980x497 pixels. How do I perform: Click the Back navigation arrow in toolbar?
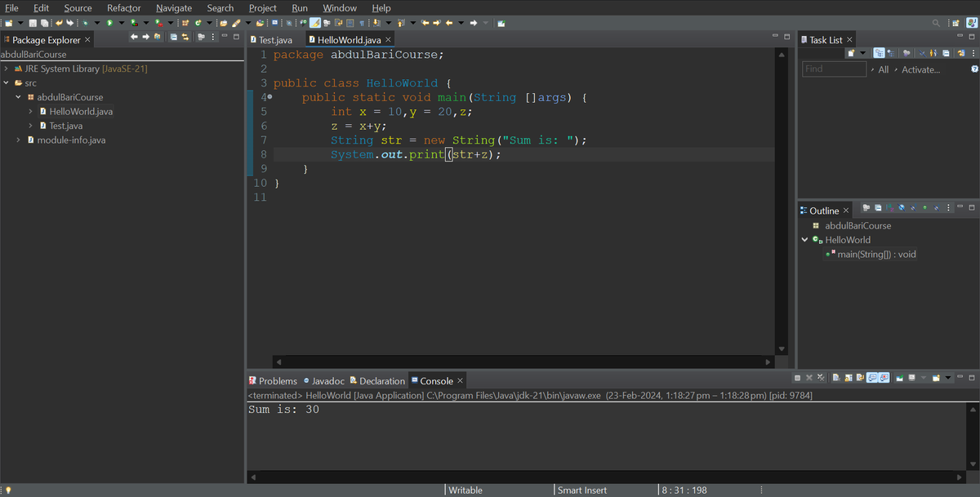(449, 23)
